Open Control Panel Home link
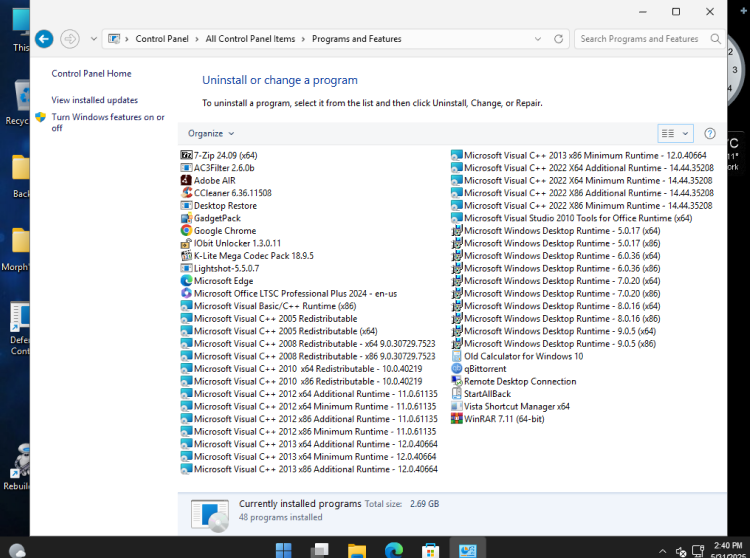Image resolution: width=750 pixels, height=558 pixels. tap(91, 74)
